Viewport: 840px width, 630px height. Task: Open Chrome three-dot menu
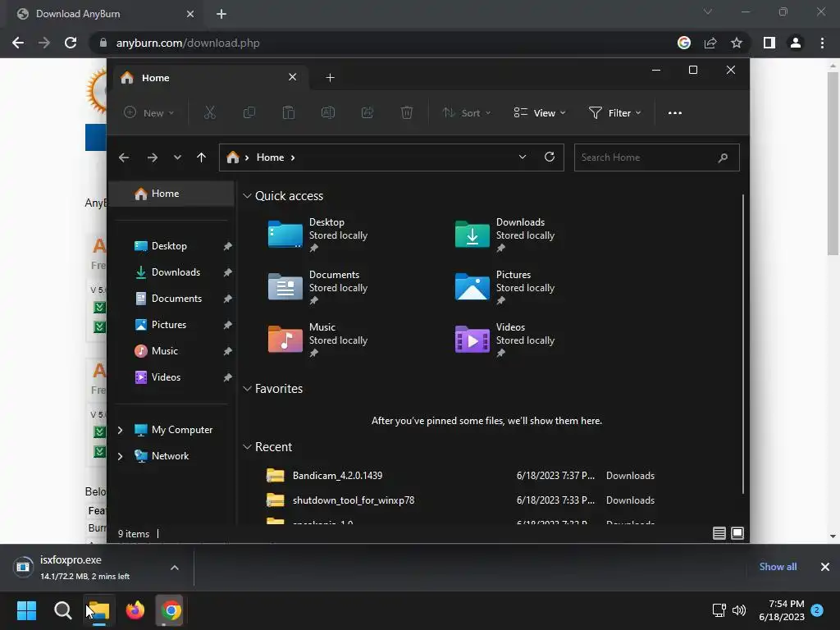[x=822, y=43]
